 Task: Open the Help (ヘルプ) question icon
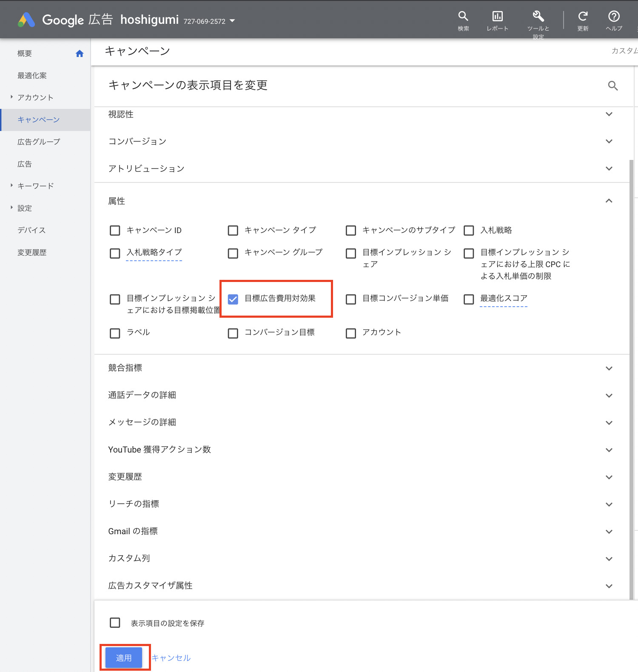coord(614,17)
